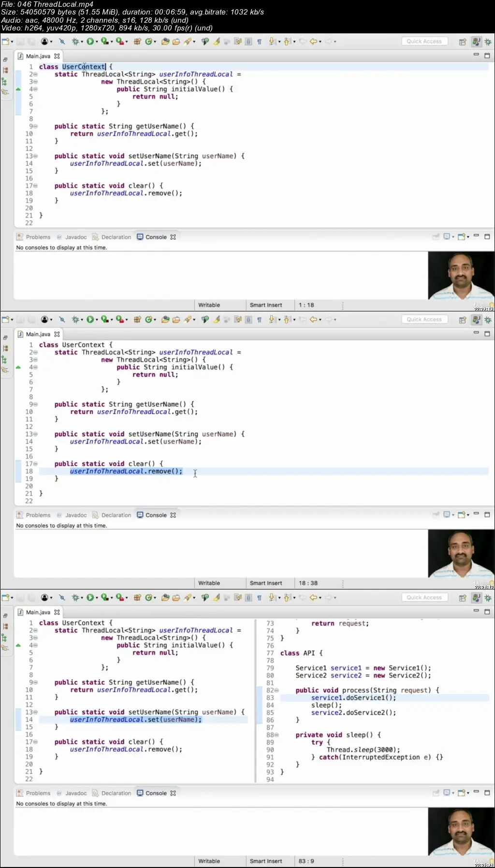Click the selected 'UserContext' class name in first frame
Viewport: 495px width, 868px height.
pyautogui.click(x=84, y=67)
